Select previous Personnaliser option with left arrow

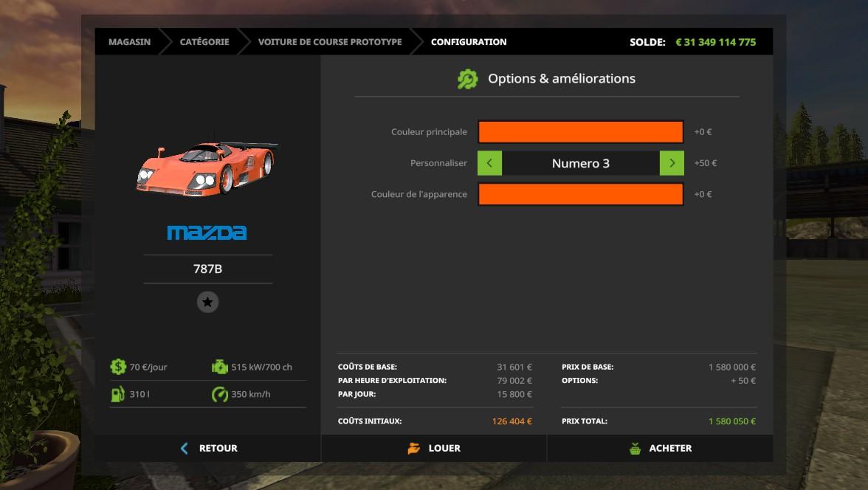click(489, 163)
